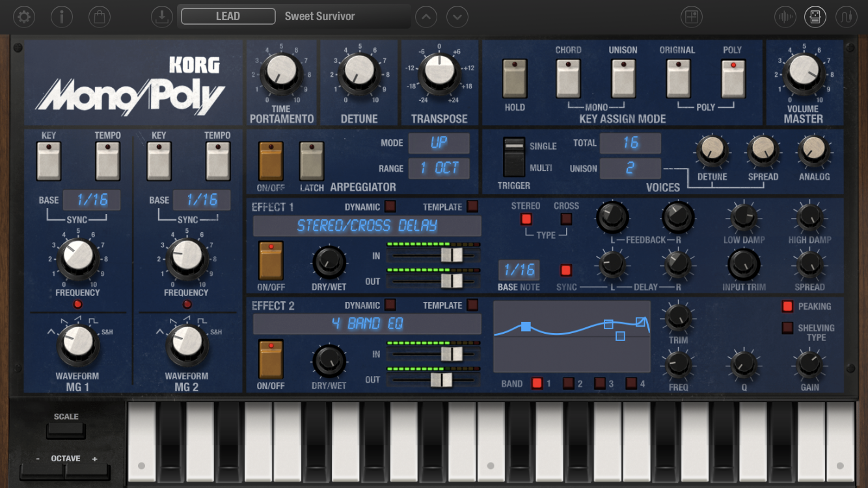Toggle MG 1 KEY sync switch
The image size is (868, 488).
coord(49,161)
